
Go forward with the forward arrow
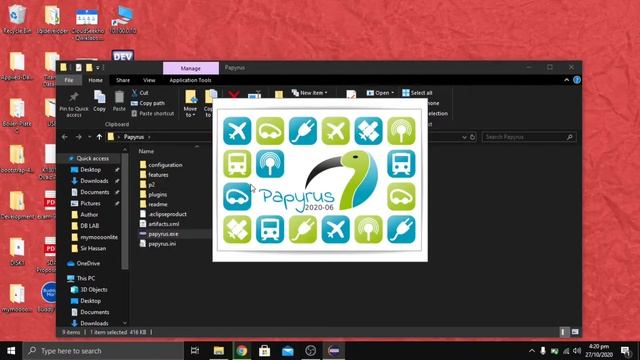pyautogui.click(x=79, y=137)
